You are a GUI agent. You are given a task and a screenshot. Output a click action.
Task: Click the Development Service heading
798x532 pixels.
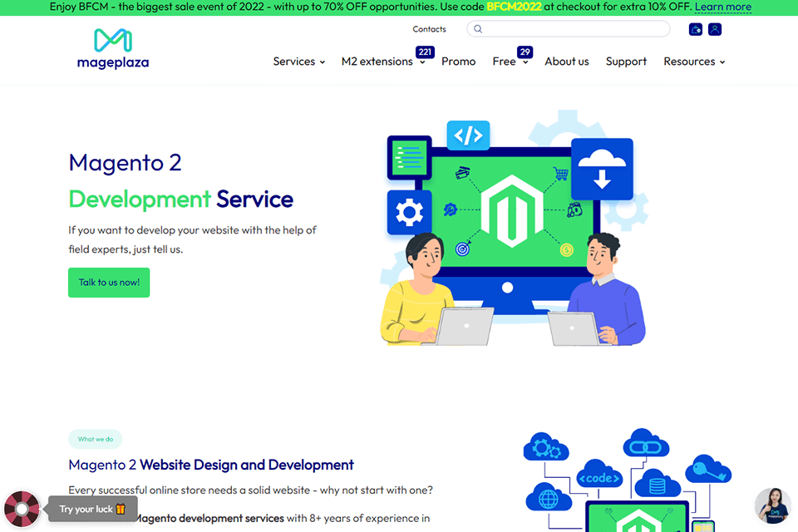click(x=180, y=199)
